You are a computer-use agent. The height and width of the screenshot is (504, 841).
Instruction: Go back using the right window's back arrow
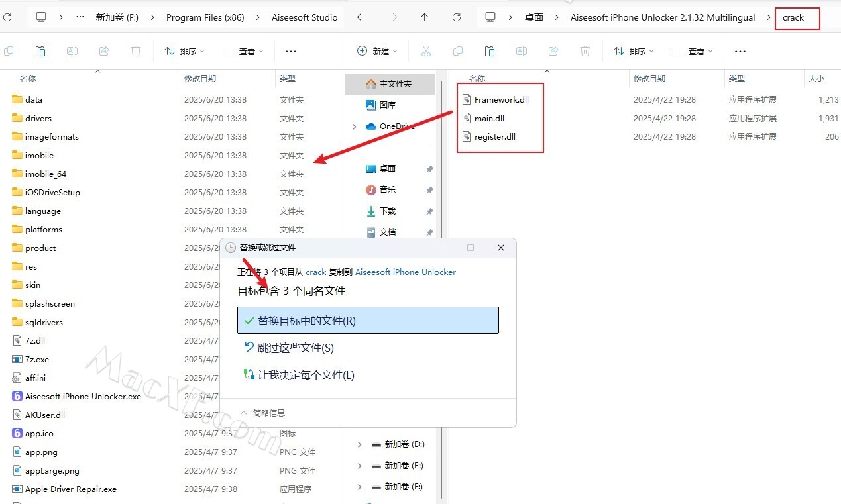361,17
